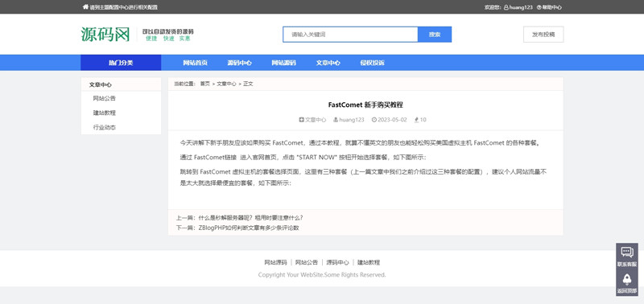
Task: Click the views icon next to 10
Action: 416,120
